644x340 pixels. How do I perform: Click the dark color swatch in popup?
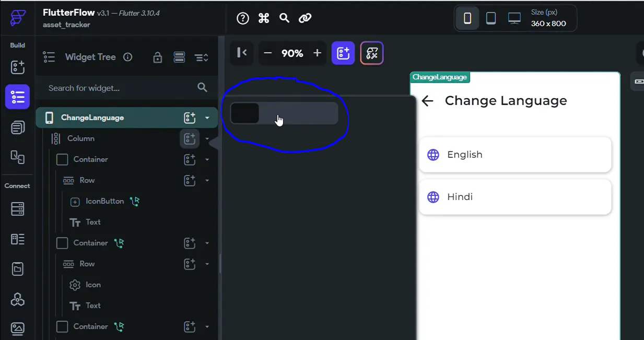click(245, 113)
